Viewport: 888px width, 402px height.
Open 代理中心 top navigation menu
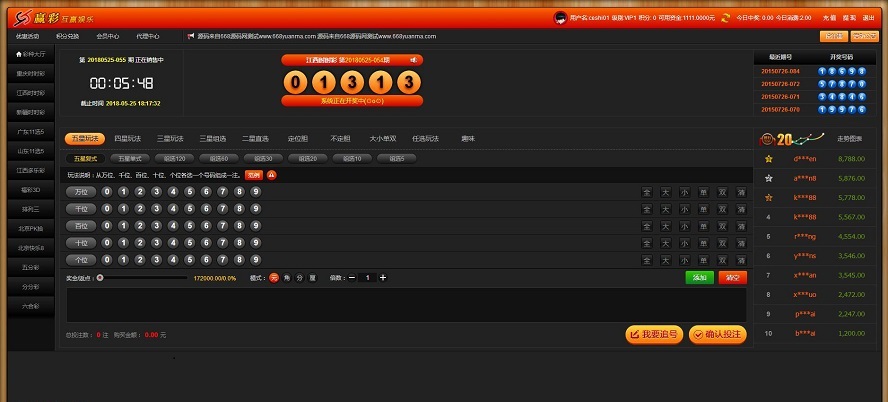click(x=147, y=36)
